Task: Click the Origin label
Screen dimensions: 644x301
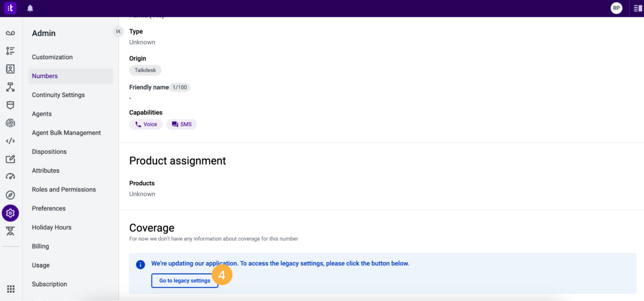Action: tap(138, 58)
